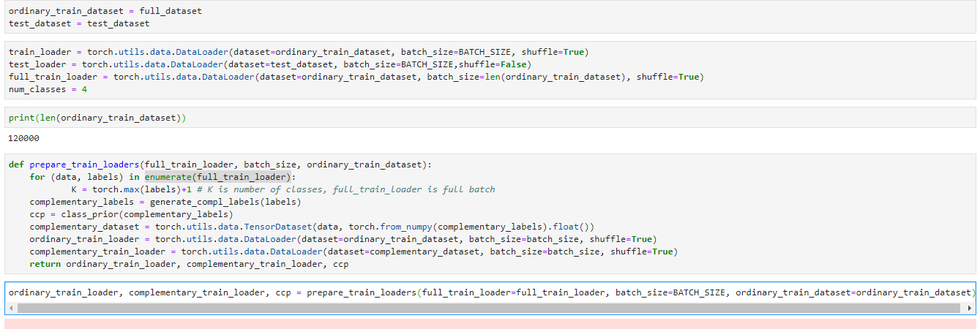Select the 120000 output text

click(x=24, y=138)
